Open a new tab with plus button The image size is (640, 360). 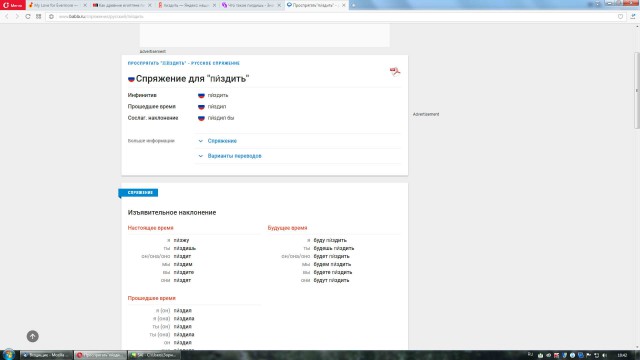click(353, 5)
